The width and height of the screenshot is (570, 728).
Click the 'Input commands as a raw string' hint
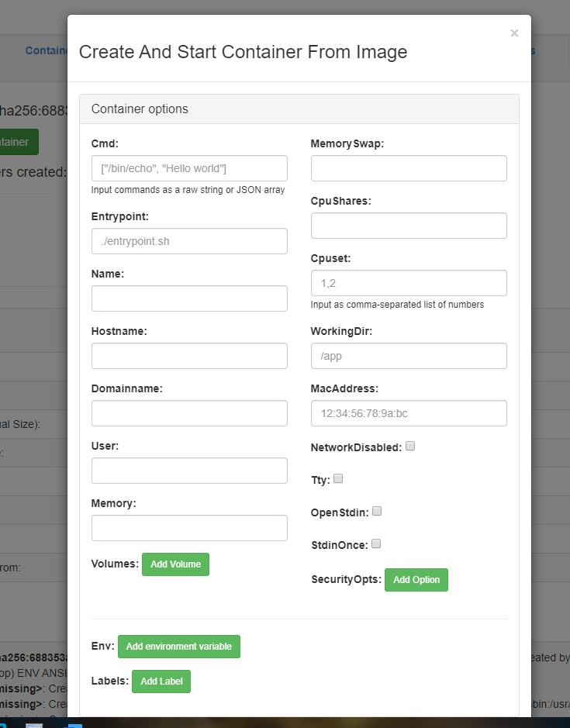[x=188, y=190]
